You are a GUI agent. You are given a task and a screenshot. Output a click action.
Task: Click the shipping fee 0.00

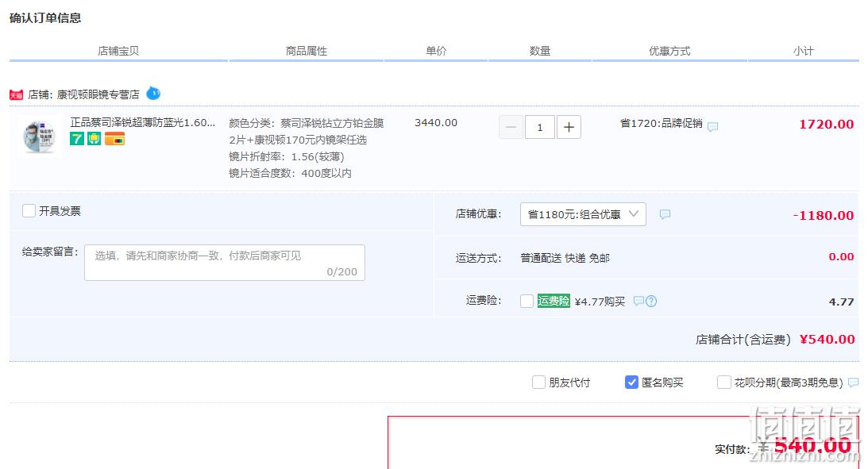coord(842,256)
